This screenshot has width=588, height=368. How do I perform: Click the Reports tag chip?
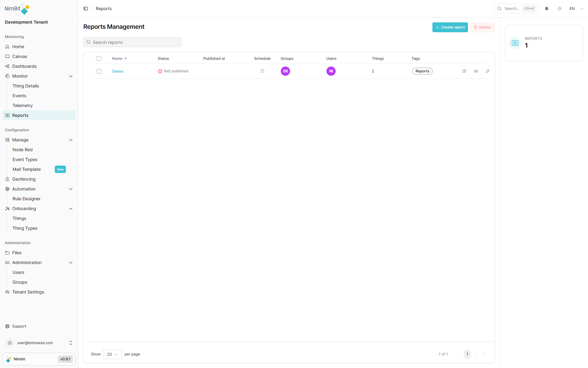click(x=422, y=71)
